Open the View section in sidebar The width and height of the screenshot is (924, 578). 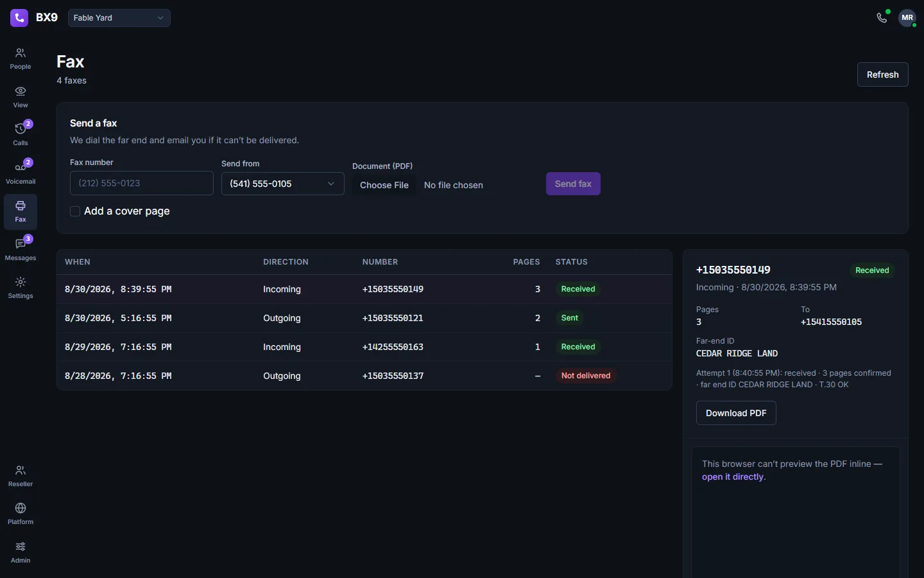[21, 97]
